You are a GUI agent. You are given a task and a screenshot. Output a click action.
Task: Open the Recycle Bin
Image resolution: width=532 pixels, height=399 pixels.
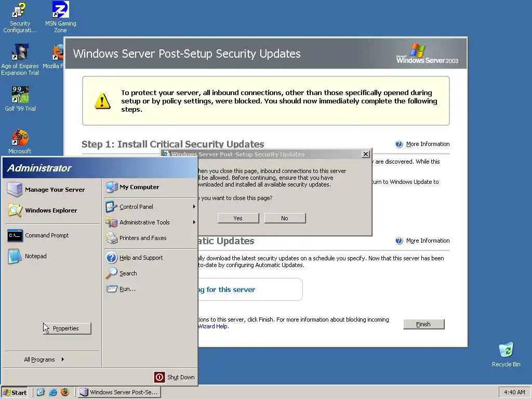click(506, 354)
